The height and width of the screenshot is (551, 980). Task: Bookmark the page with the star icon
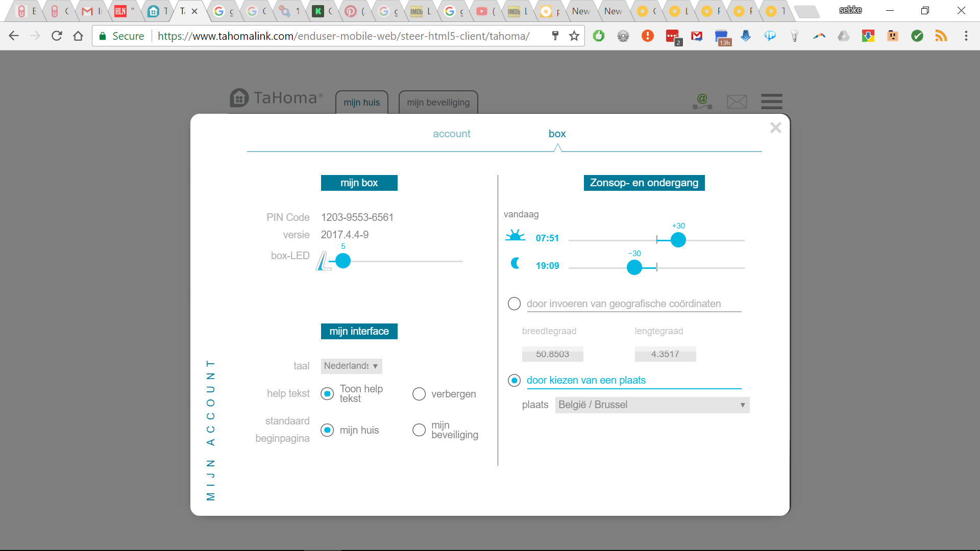[574, 36]
